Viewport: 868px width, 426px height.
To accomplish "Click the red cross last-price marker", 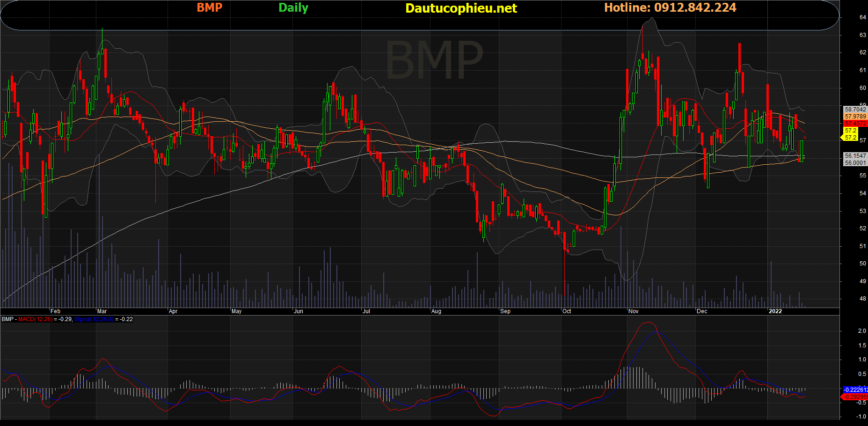I will [805, 137].
